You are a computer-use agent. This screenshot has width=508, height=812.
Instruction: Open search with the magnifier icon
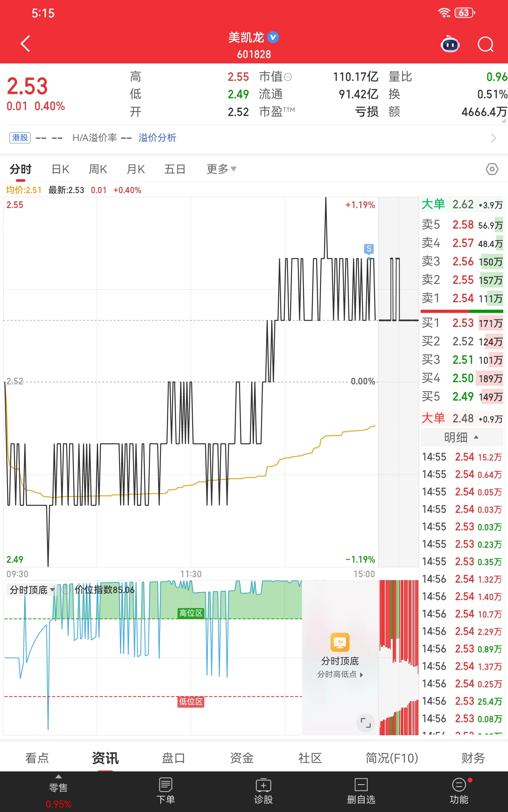tap(485, 44)
